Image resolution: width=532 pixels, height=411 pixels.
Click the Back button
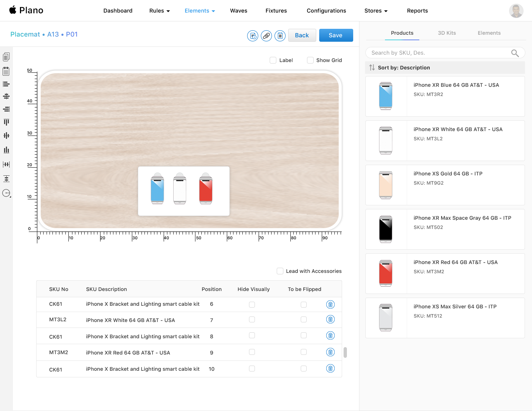click(302, 35)
